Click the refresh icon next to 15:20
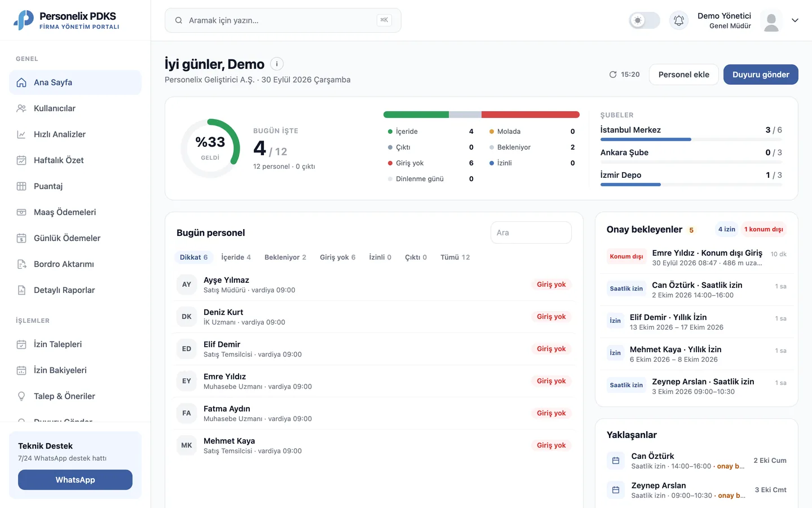Viewport: 812px width, 508px height. (x=613, y=75)
